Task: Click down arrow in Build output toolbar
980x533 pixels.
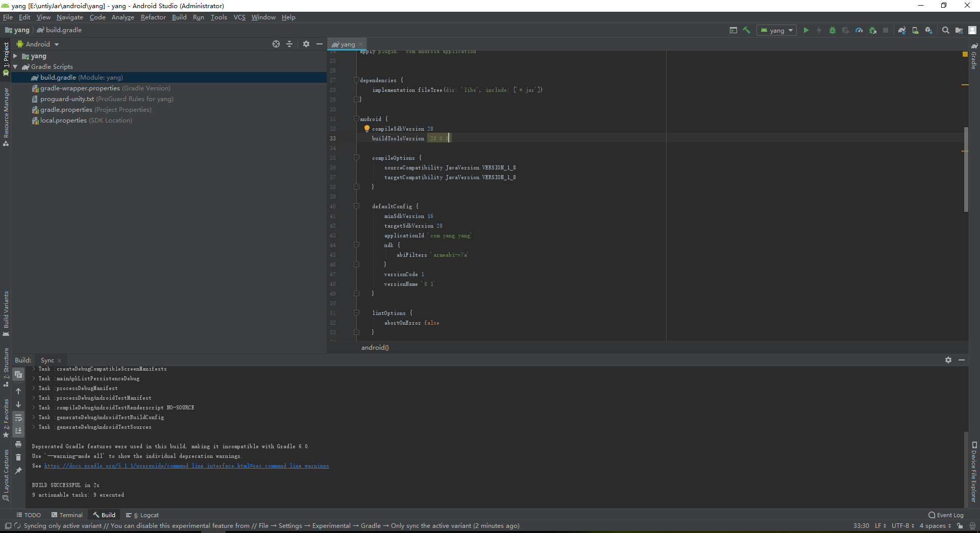Action: pos(18,404)
